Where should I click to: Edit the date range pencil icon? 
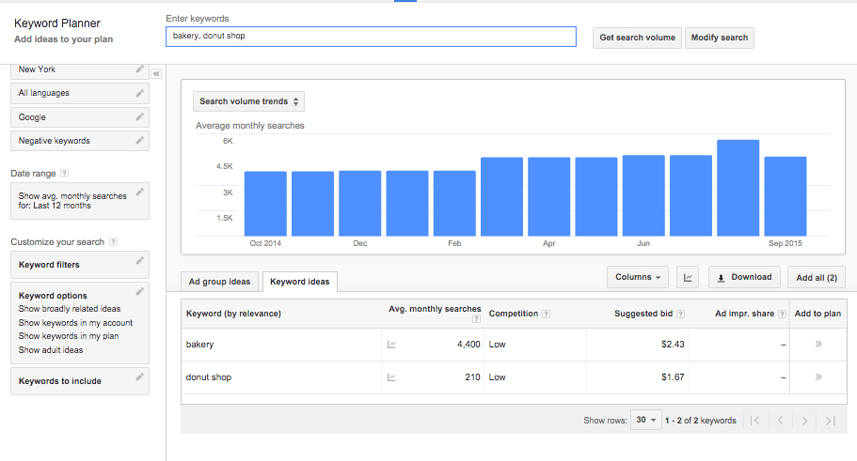click(x=140, y=191)
